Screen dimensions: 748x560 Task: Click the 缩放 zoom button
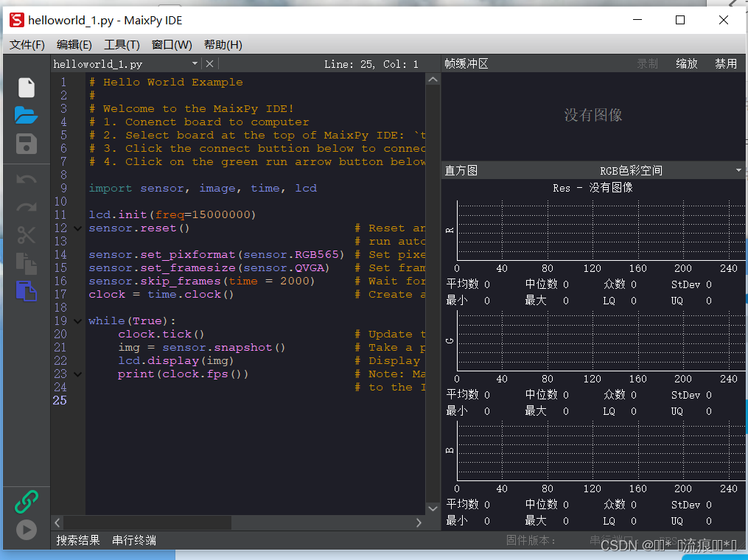coord(686,63)
